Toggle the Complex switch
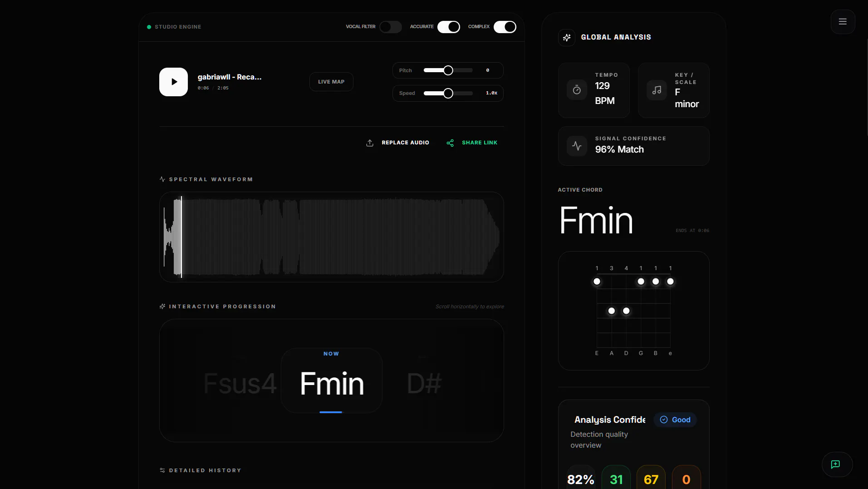The width and height of the screenshot is (868, 489). click(505, 27)
